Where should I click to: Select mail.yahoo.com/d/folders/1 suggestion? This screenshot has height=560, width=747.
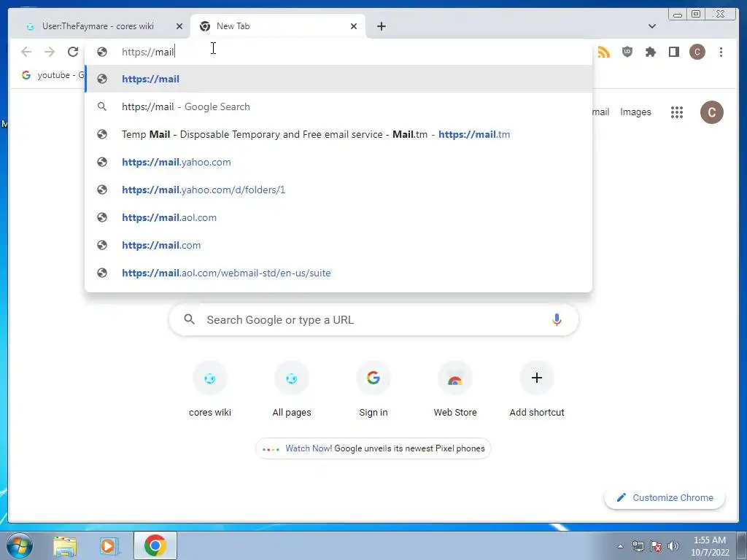338,190
